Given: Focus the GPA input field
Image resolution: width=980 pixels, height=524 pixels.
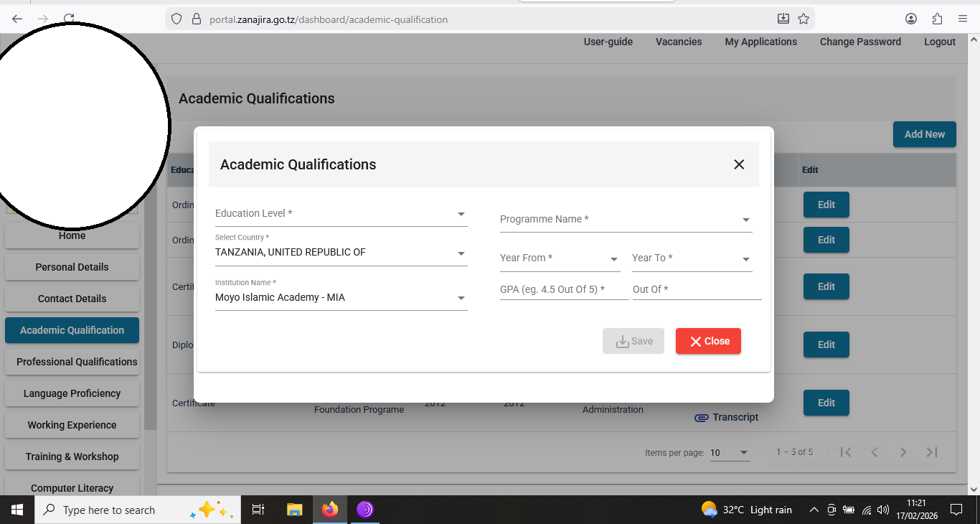Looking at the screenshot, I should point(564,289).
